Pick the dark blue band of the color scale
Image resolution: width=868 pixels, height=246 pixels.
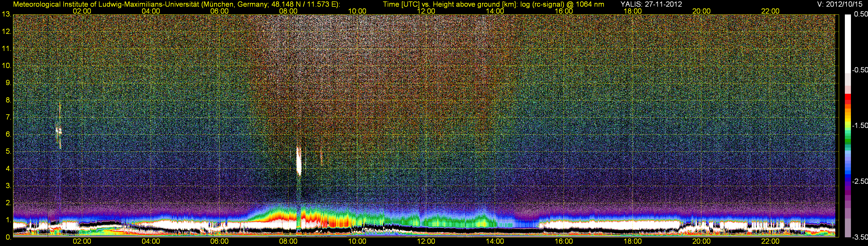pyautogui.click(x=848, y=180)
